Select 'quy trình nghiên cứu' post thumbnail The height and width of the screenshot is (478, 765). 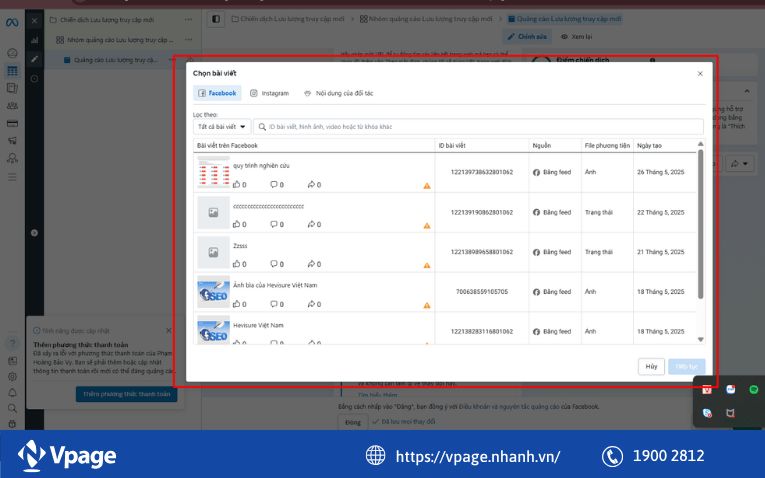(213, 172)
